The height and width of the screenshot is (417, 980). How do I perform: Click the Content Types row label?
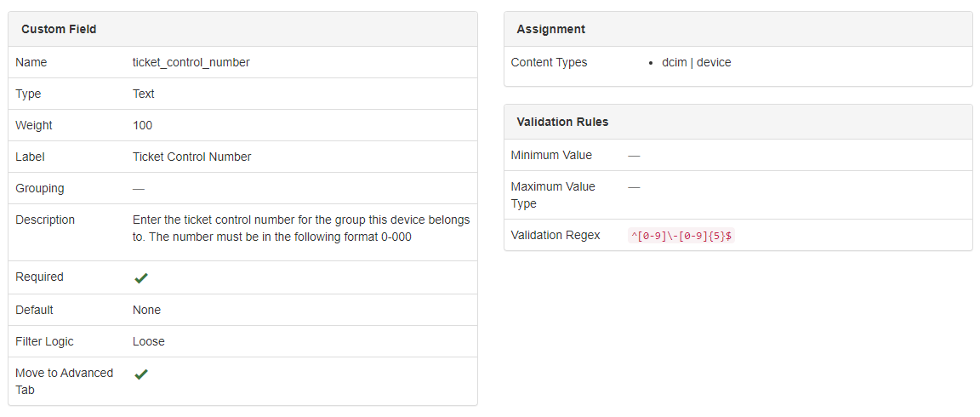549,62
